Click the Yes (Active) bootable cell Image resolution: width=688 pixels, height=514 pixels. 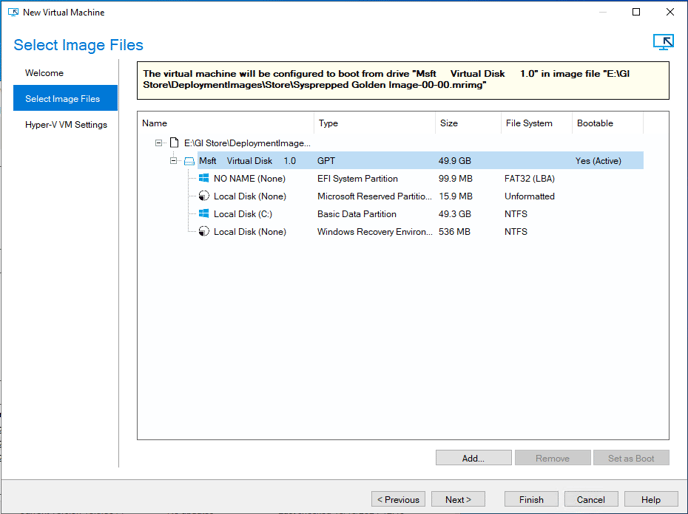click(598, 161)
